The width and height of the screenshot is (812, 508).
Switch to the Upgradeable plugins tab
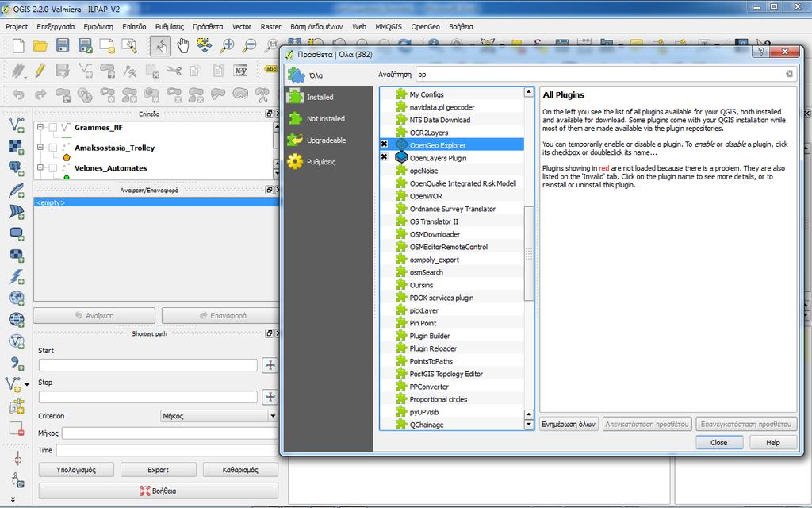tap(328, 140)
